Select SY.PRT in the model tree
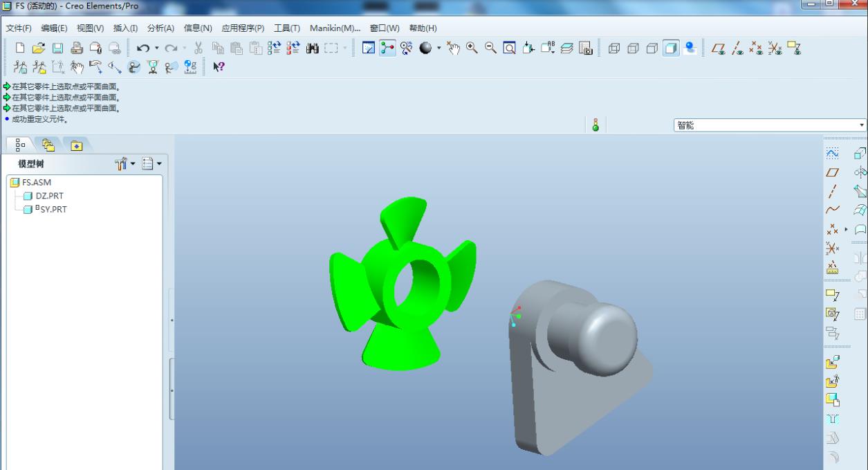The image size is (868, 470). pos(45,208)
